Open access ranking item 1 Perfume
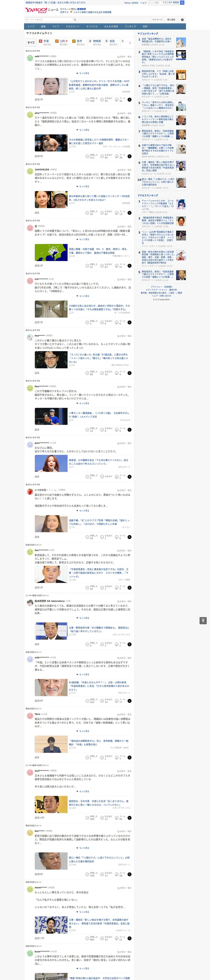This screenshot has height=980, width=210. pyautogui.click(x=158, y=204)
